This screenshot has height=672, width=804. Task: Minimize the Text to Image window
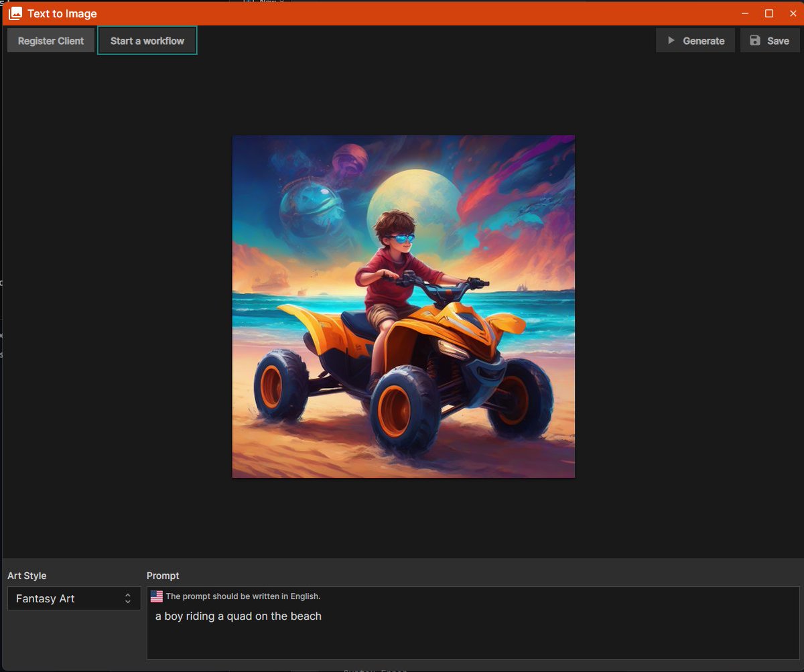pyautogui.click(x=745, y=13)
